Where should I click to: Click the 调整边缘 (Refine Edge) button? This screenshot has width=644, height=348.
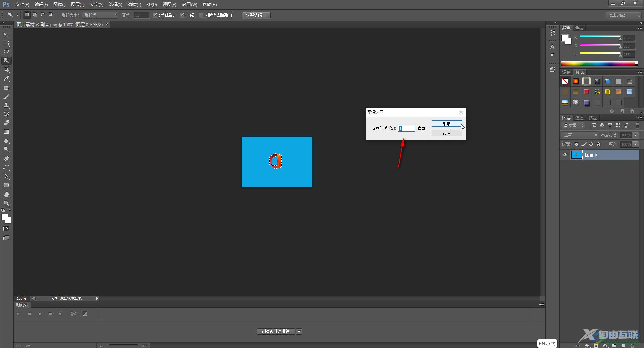256,15
